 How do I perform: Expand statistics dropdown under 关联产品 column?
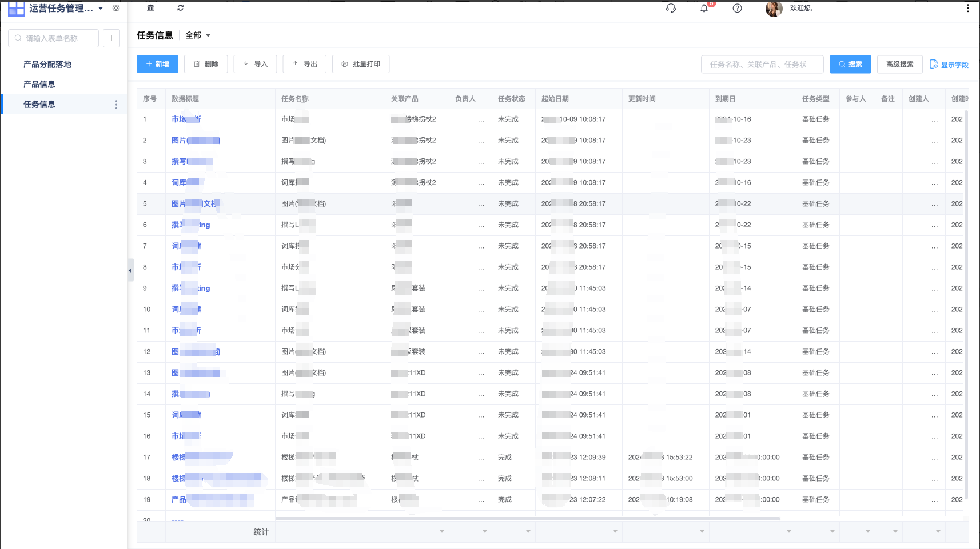[441, 531]
